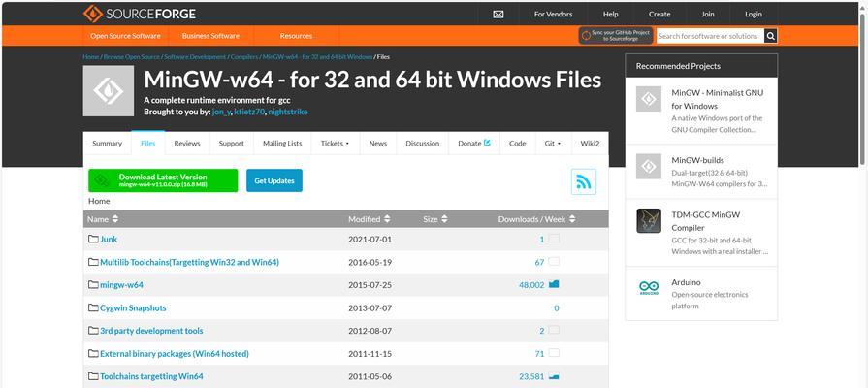Open the Mailing Lists tab
Screen dimensions: 868x388
point(282,143)
